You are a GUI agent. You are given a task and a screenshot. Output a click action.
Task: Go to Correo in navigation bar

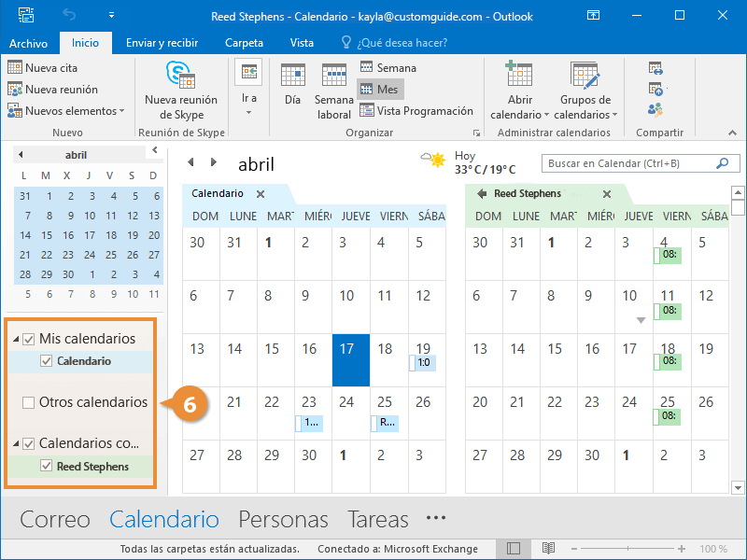55,520
